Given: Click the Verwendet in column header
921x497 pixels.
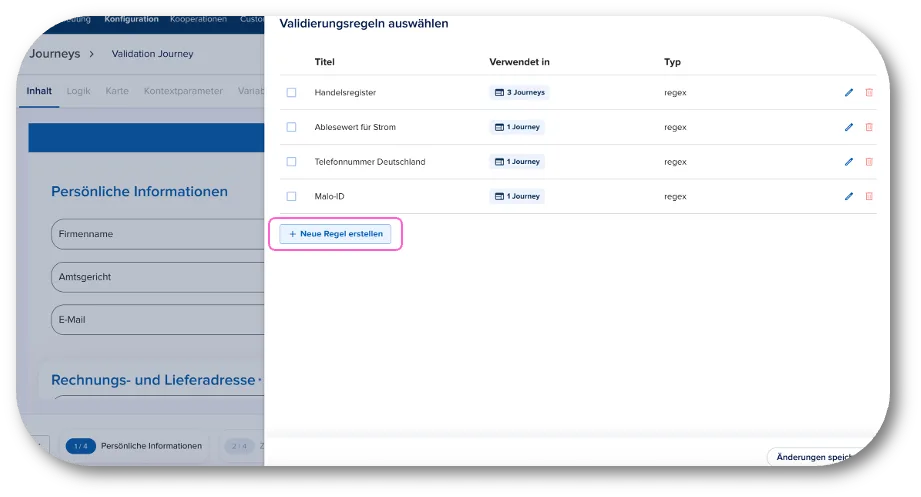Looking at the screenshot, I should pos(519,62).
